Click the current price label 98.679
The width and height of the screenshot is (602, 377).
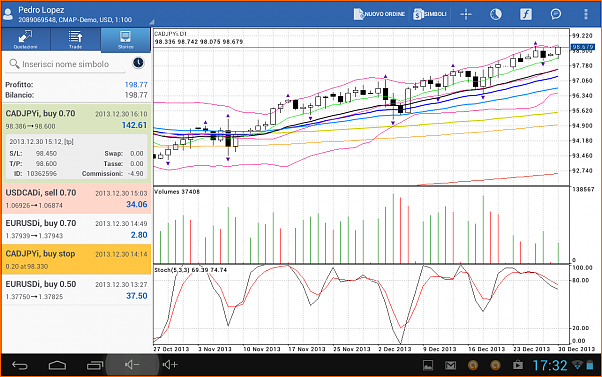pyautogui.click(x=582, y=48)
